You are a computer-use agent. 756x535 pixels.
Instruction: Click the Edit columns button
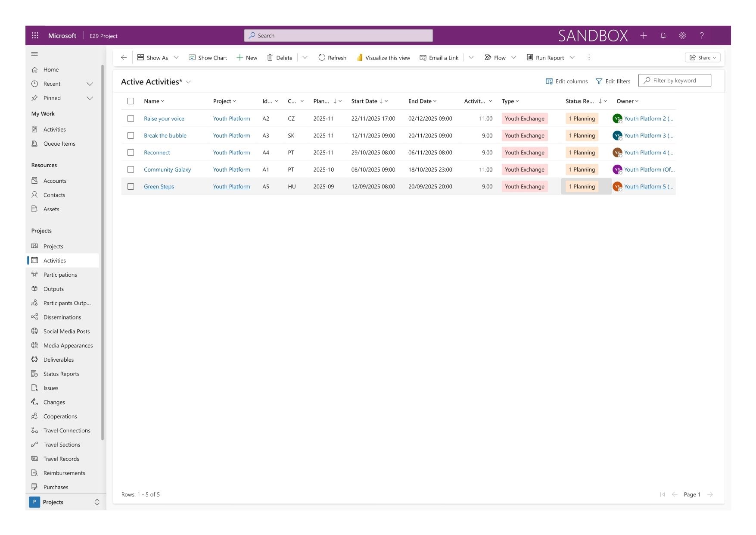coord(566,81)
